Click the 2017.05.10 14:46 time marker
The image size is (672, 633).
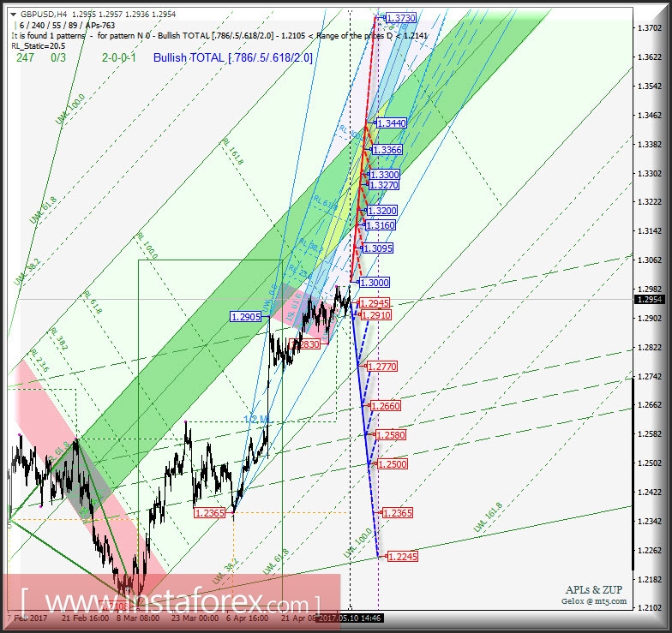click(x=350, y=618)
